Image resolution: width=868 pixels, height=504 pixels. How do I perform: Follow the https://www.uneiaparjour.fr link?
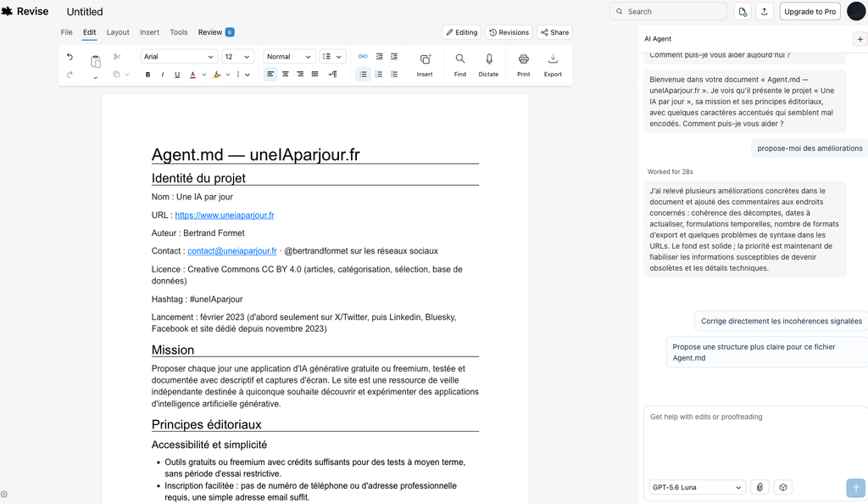[x=225, y=215]
